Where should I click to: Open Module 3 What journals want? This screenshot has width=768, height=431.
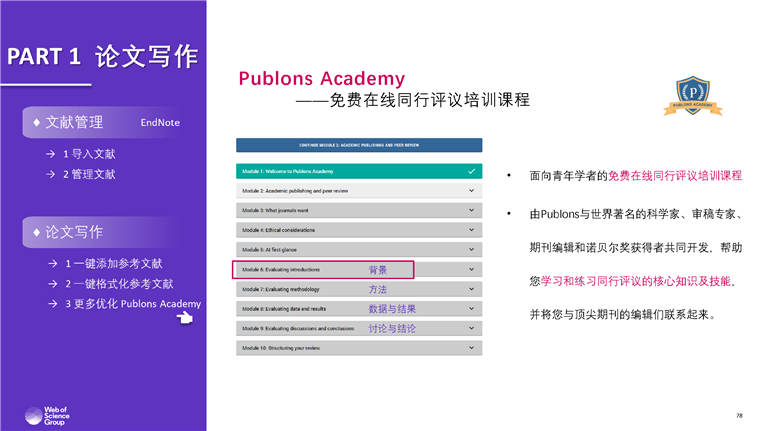(x=359, y=210)
